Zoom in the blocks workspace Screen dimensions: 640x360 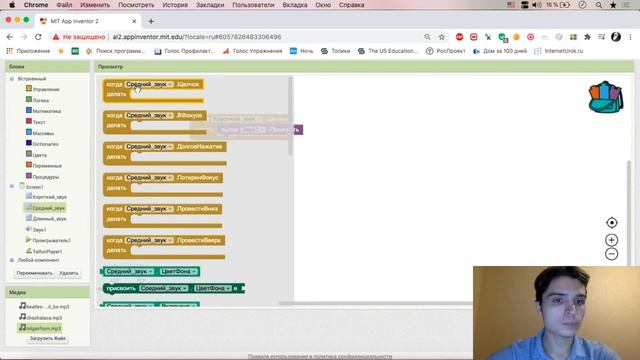[x=611, y=240]
